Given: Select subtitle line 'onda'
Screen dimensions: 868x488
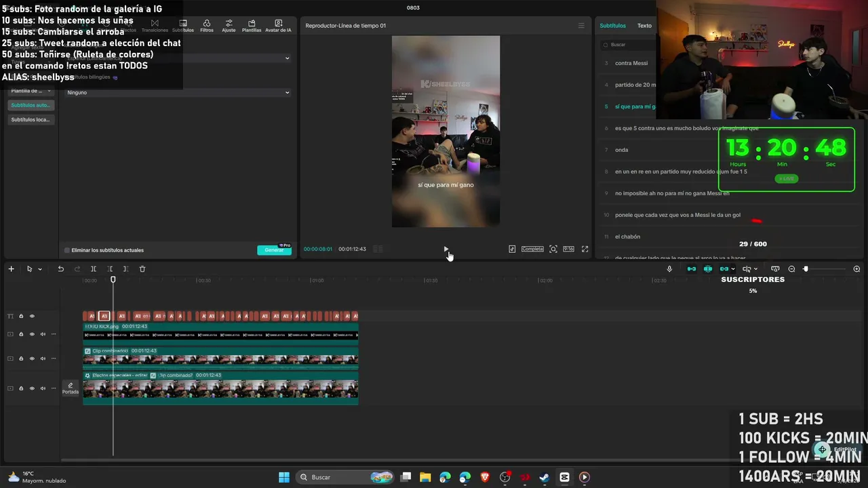Looking at the screenshot, I should 622,150.
